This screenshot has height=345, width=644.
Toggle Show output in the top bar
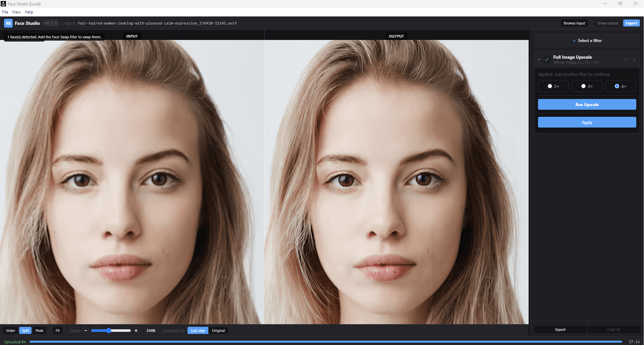coord(607,23)
